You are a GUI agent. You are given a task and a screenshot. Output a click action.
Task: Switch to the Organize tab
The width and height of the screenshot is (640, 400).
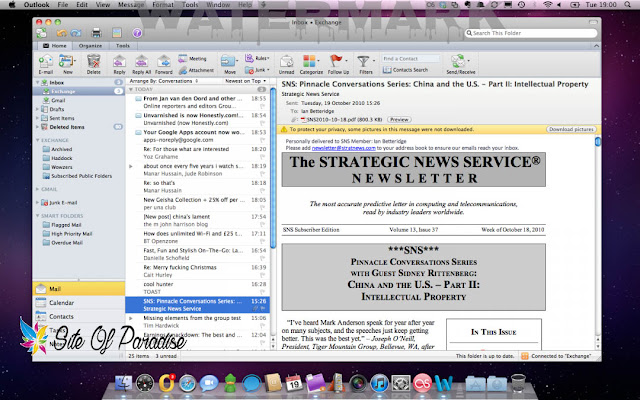(x=90, y=46)
